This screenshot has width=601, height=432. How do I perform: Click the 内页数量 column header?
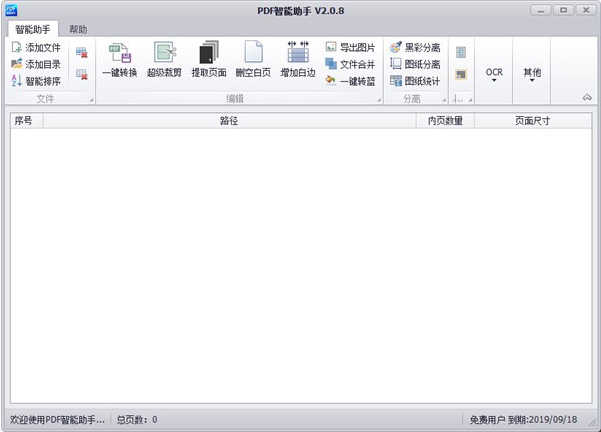coord(445,121)
